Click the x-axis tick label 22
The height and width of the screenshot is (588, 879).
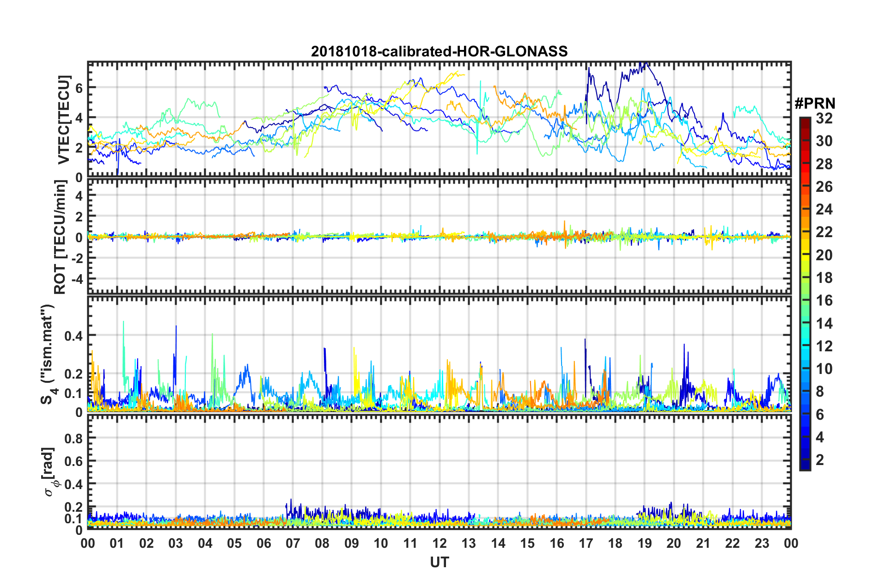pyautogui.click(x=732, y=543)
